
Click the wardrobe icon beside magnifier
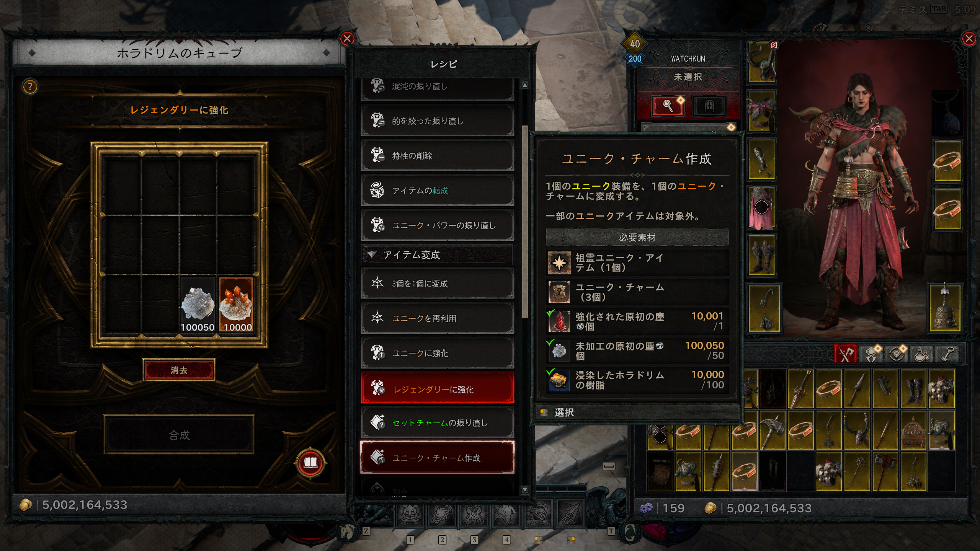(x=709, y=105)
